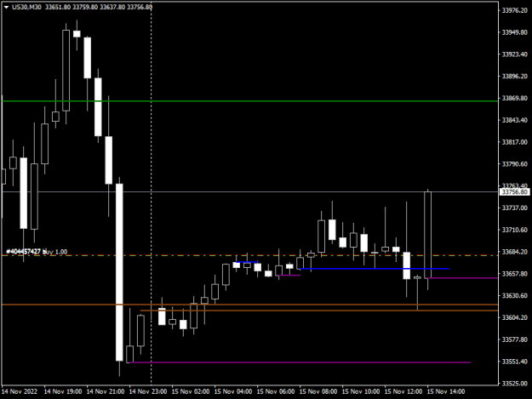Select the buy order line #404457427
The width and height of the screenshot is (532, 399).
coord(250,255)
